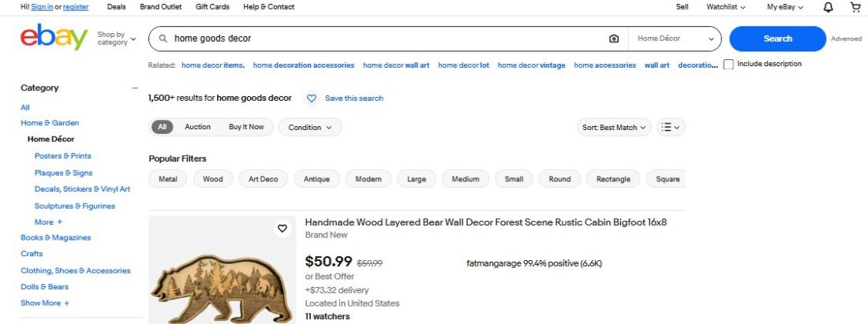The image size is (868, 324).
Task: Open Sort: Best Match dropdown
Action: click(614, 127)
